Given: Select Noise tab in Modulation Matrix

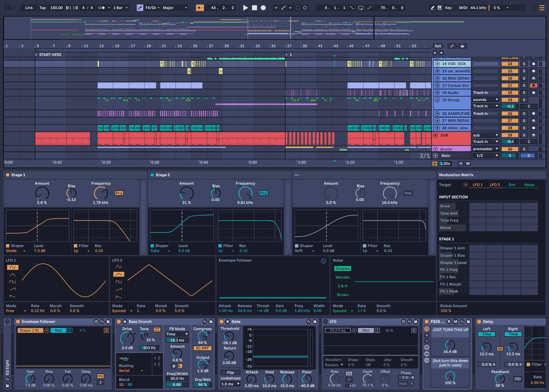Looking at the screenshot, I should [x=529, y=185].
